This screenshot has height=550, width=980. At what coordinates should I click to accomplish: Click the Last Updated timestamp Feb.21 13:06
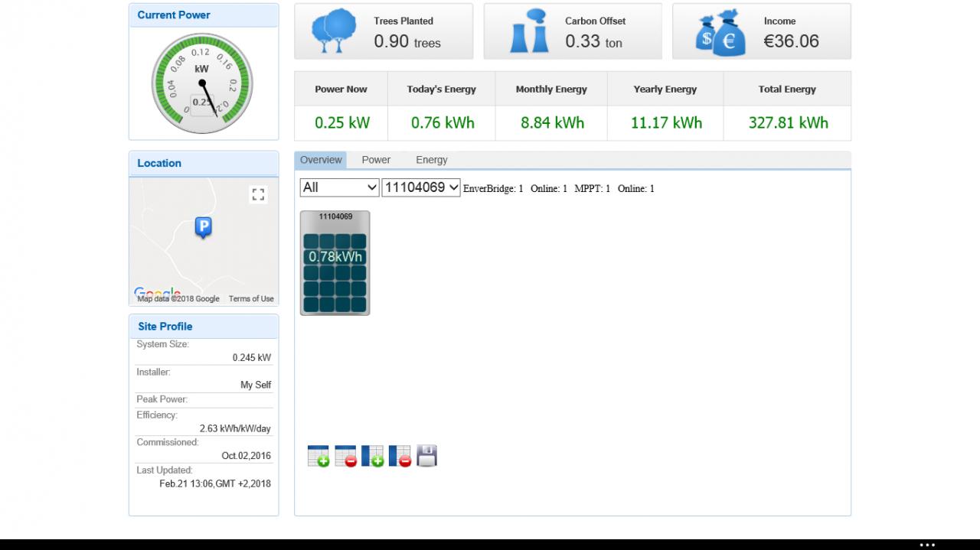[215, 483]
